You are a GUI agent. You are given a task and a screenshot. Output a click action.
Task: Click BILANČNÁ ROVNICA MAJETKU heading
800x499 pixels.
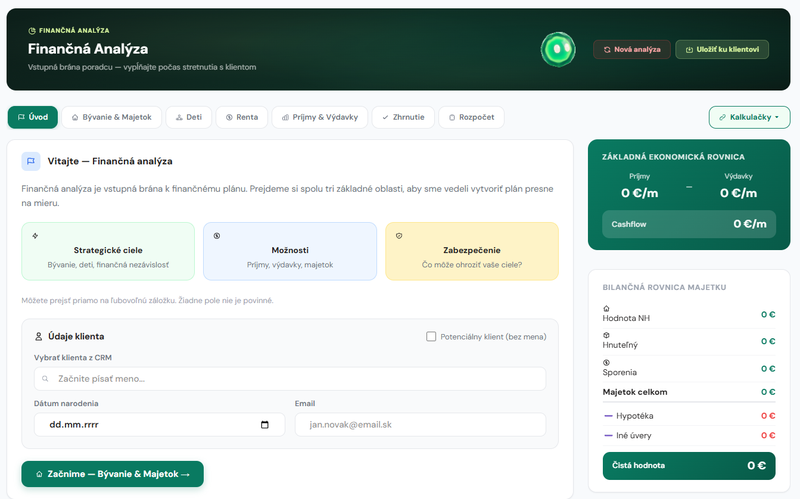tap(664, 287)
